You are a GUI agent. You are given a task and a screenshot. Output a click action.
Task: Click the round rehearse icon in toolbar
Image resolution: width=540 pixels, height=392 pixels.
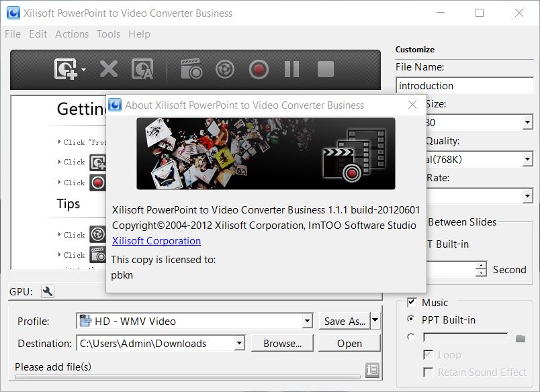click(224, 69)
